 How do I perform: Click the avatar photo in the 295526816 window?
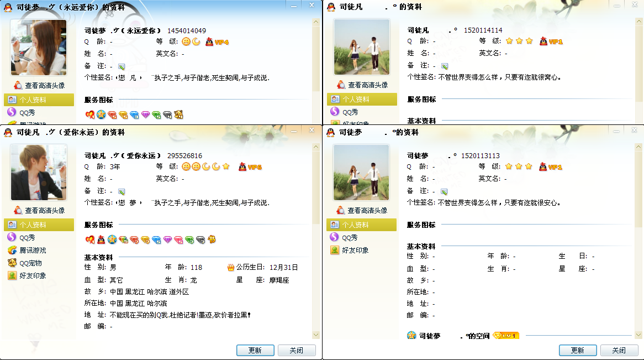click(x=38, y=173)
